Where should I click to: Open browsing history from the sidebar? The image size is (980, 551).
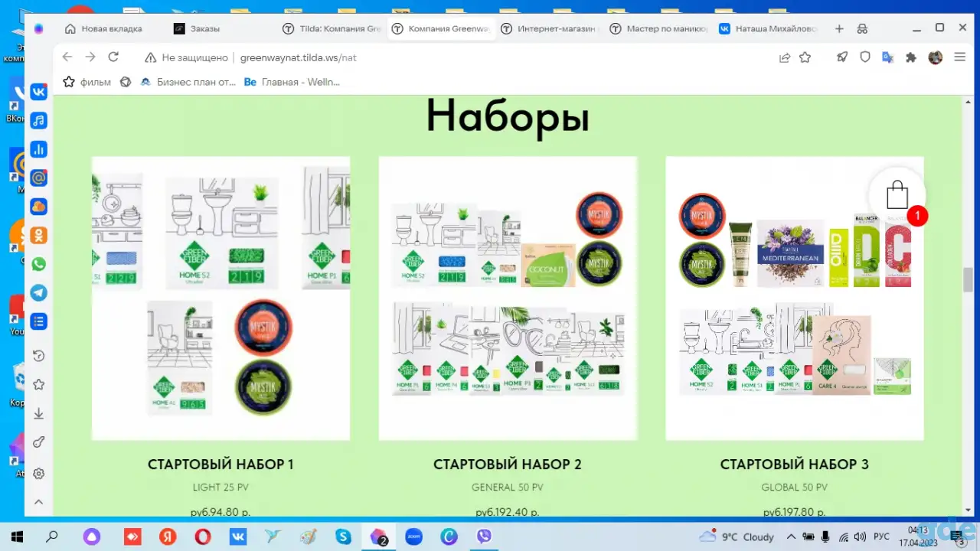tap(38, 356)
